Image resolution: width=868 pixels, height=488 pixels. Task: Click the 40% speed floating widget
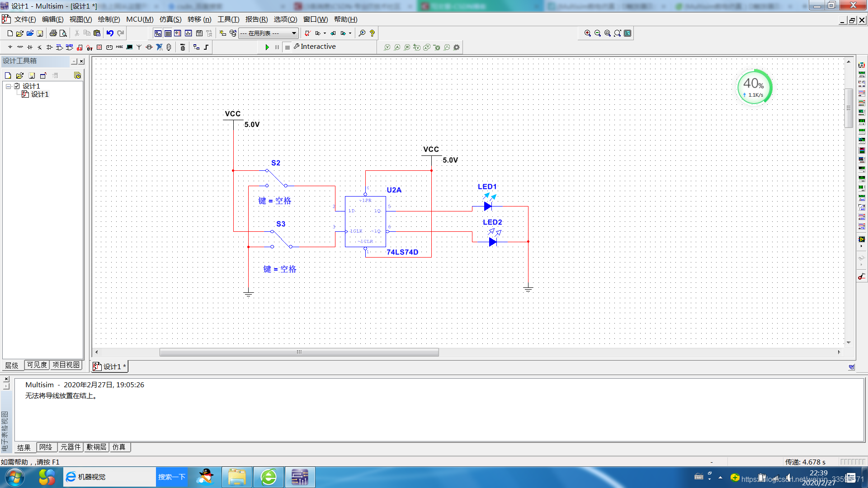[754, 87]
